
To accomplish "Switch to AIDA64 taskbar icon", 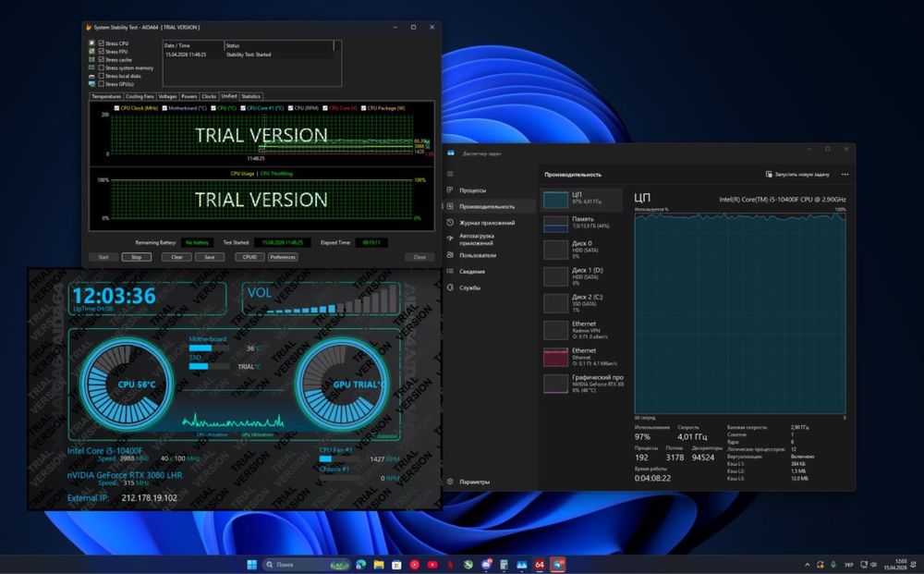I will (540, 565).
